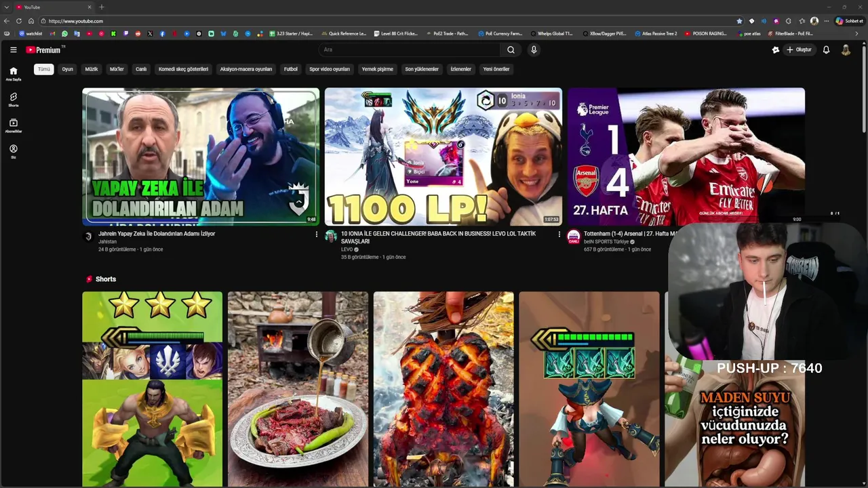The image size is (868, 488).
Task: Open the three-stars Short thumbnail
Action: coord(153,389)
